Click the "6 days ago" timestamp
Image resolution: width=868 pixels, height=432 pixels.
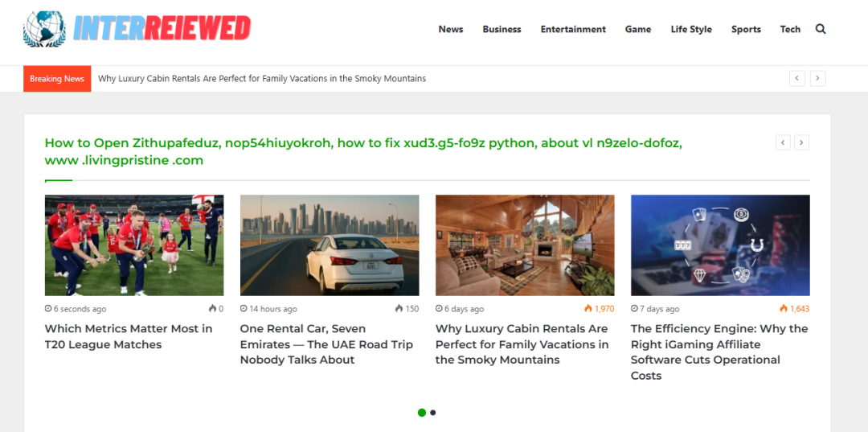(464, 309)
